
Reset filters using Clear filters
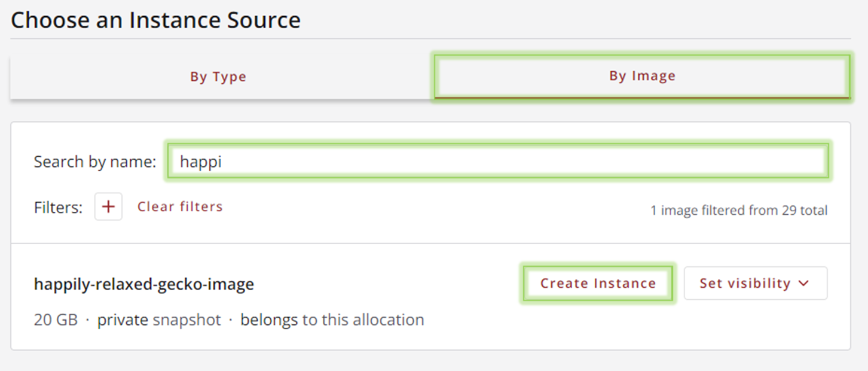pyautogui.click(x=179, y=206)
